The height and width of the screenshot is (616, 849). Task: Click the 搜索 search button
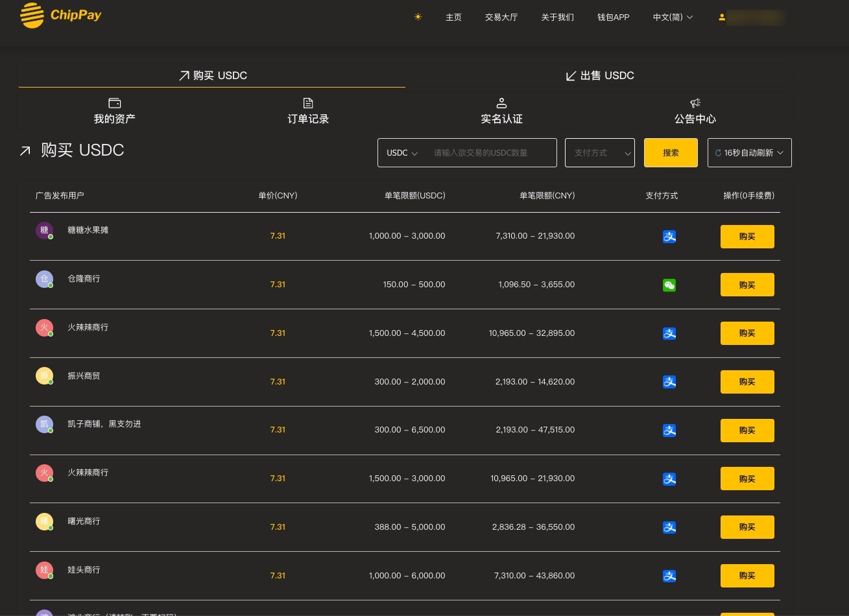click(671, 153)
